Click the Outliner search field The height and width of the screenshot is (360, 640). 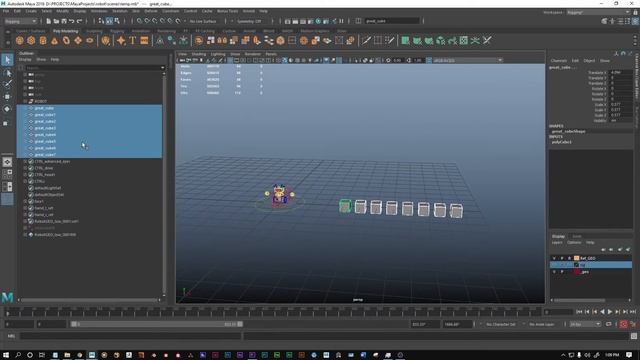coord(94,68)
